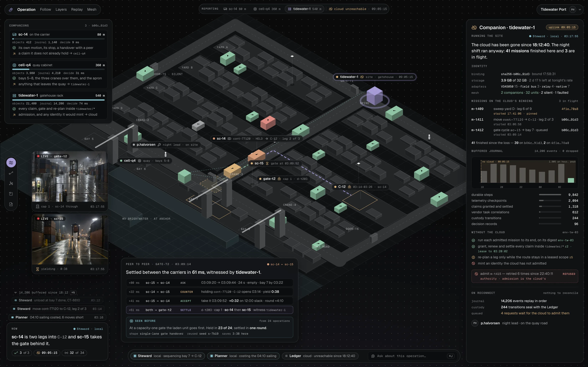
Task: Click the purple tidewater-1 cube on map
Action: 375,96
